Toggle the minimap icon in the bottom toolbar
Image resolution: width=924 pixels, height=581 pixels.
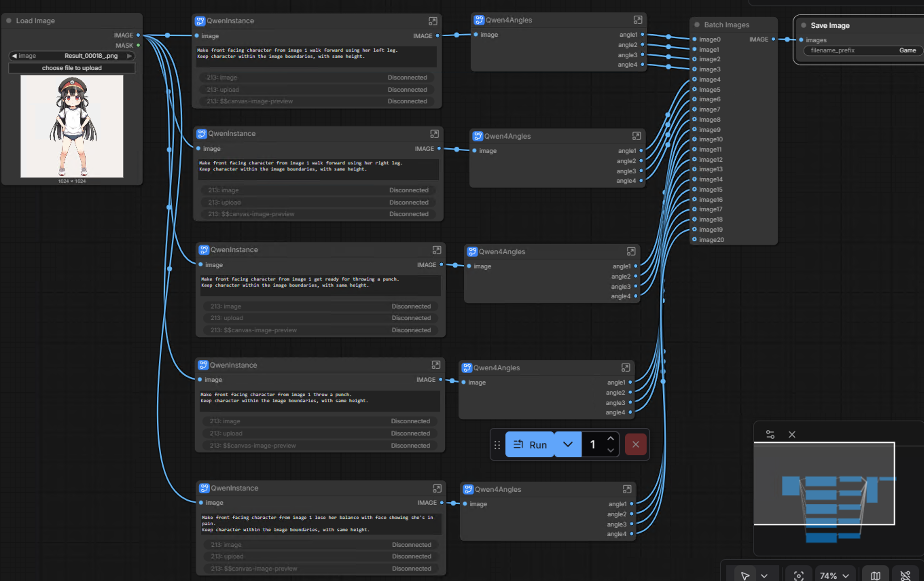pos(875,575)
